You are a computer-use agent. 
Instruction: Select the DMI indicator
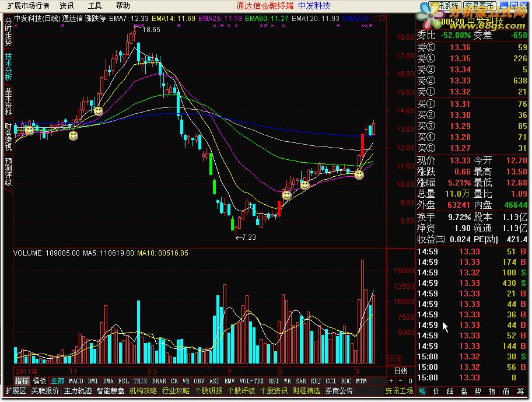tap(93, 381)
